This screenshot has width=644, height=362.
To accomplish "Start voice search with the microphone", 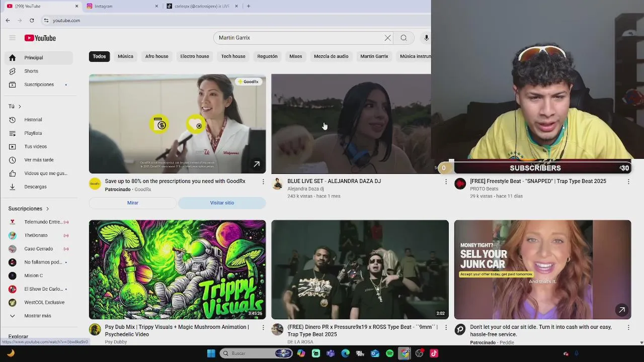I will point(426,38).
